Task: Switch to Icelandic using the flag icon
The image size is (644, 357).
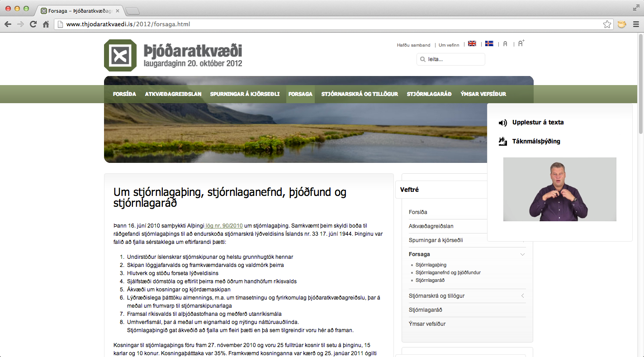Action: [489, 44]
